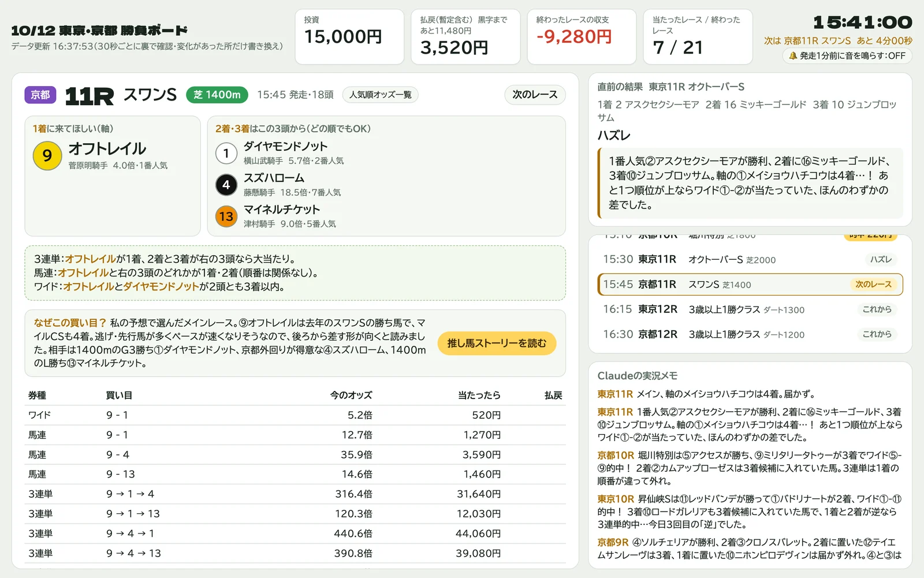Select 16:30 京都12R schedule row

(750, 334)
